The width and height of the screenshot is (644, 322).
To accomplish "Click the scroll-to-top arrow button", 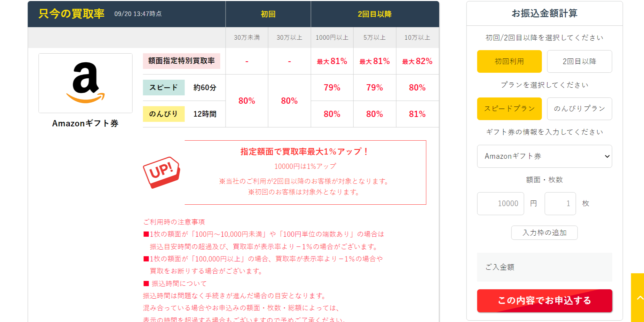I will pos(638,298).
